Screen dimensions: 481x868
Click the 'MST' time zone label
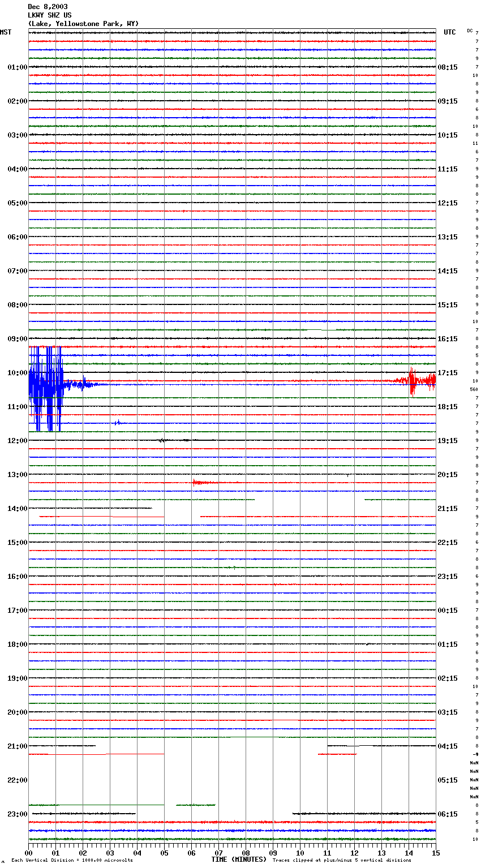(6, 32)
